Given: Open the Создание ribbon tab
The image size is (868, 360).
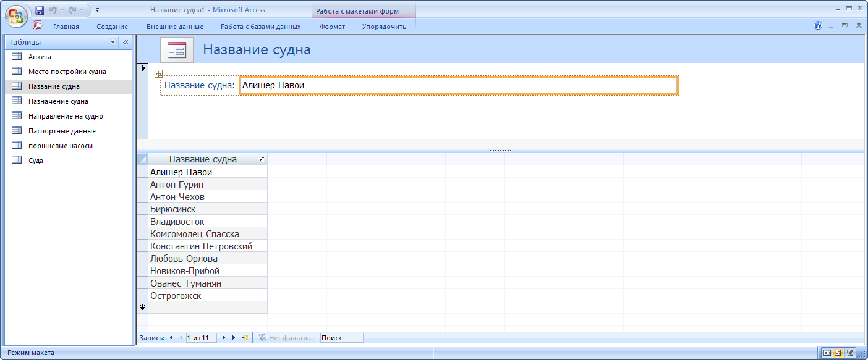Looking at the screenshot, I should tap(113, 27).
